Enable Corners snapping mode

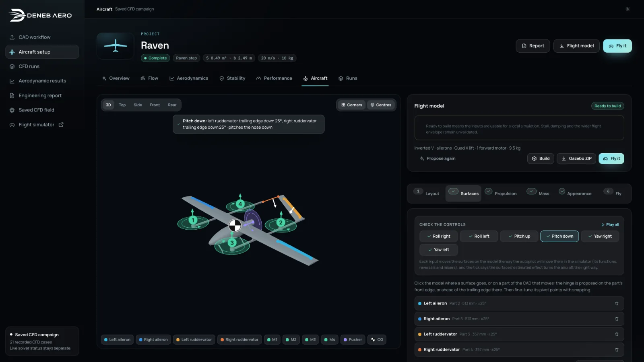(x=351, y=105)
